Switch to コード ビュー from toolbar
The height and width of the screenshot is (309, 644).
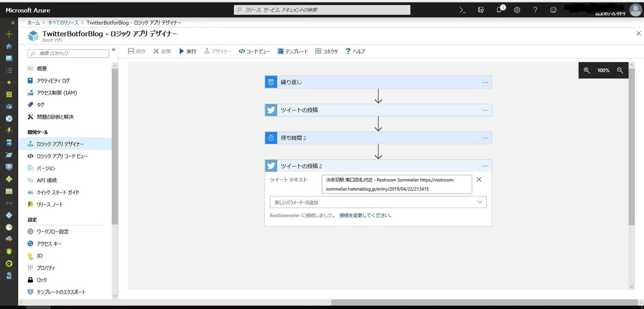(255, 51)
